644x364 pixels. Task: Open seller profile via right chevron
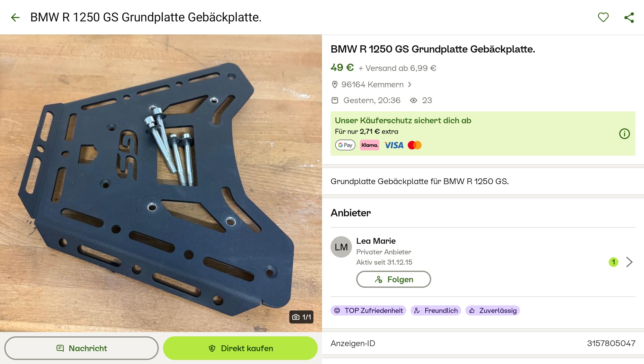pos(629,262)
